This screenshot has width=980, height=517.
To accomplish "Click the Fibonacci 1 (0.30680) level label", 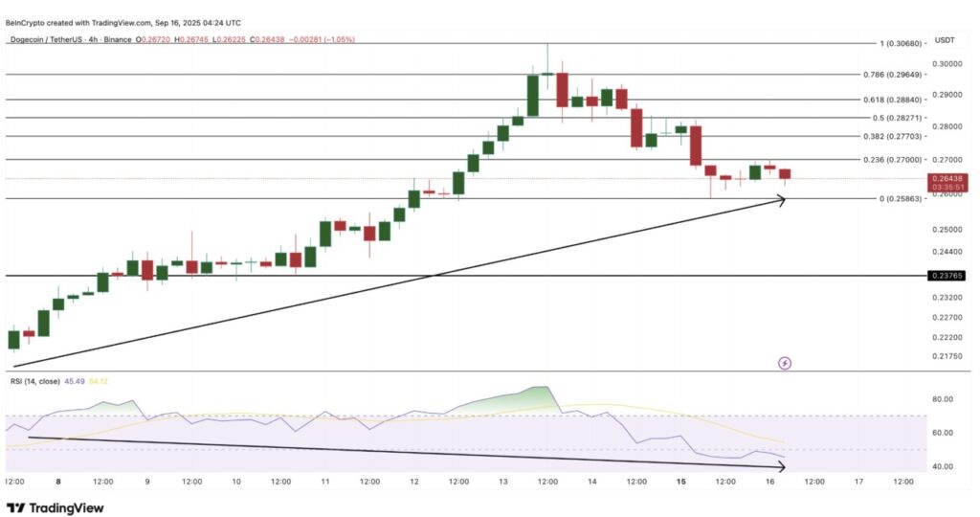I will [x=888, y=44].
